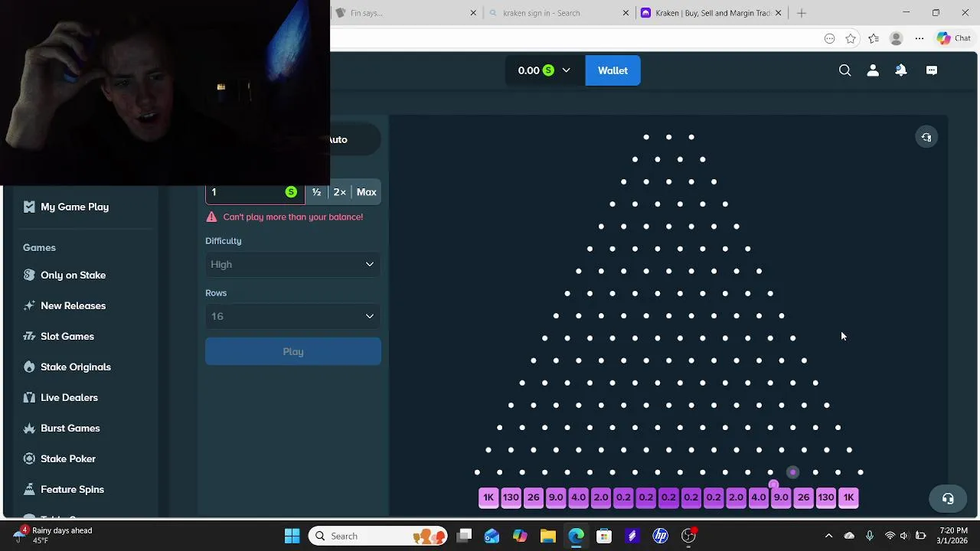Image resolution: width=980 pixels, height=551 pixels.
Task: Open Microsoft Store from the taskbar
Action: [x=604, y=536]
